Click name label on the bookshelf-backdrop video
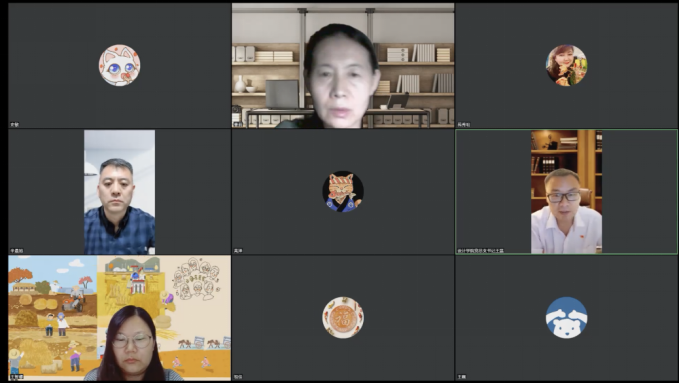 tap(238, 124)
